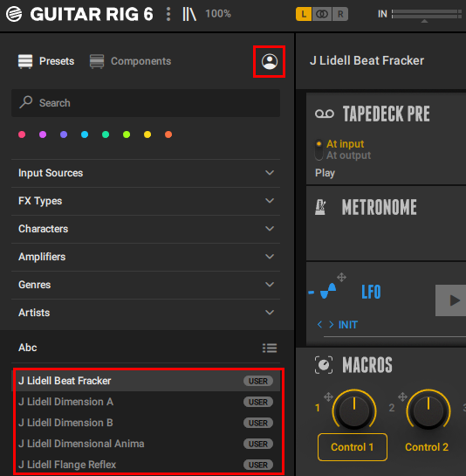The image size is (466, 476).
Task: Click the macro 2 knob
Action: coord(428,410)
